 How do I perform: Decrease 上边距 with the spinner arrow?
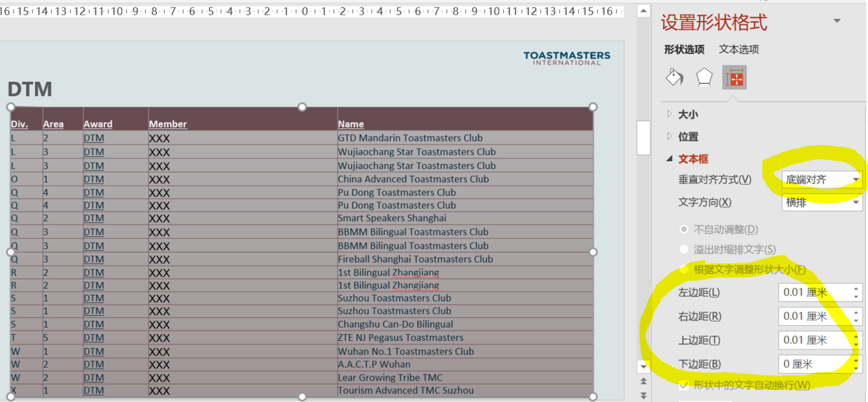click(x=856, y=345)
